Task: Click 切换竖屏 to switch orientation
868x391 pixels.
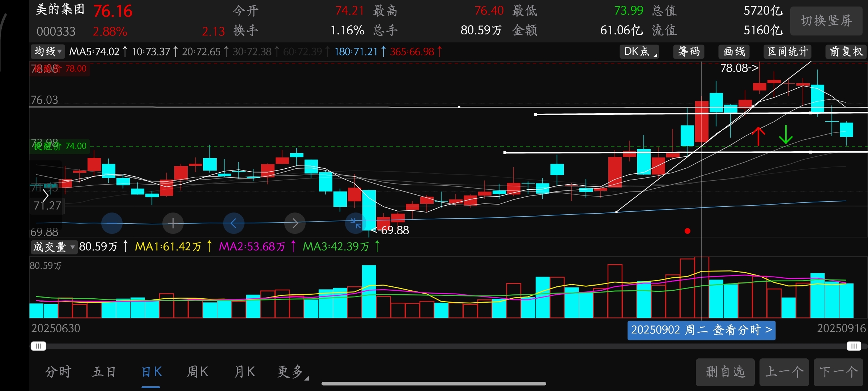Action: coord(826,21)
